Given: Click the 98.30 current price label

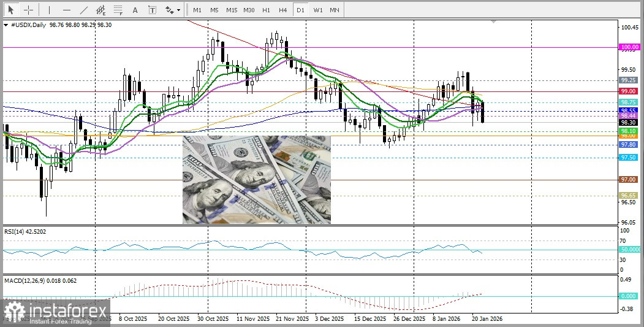Looking at the screenshot, I should click(629, 122).
